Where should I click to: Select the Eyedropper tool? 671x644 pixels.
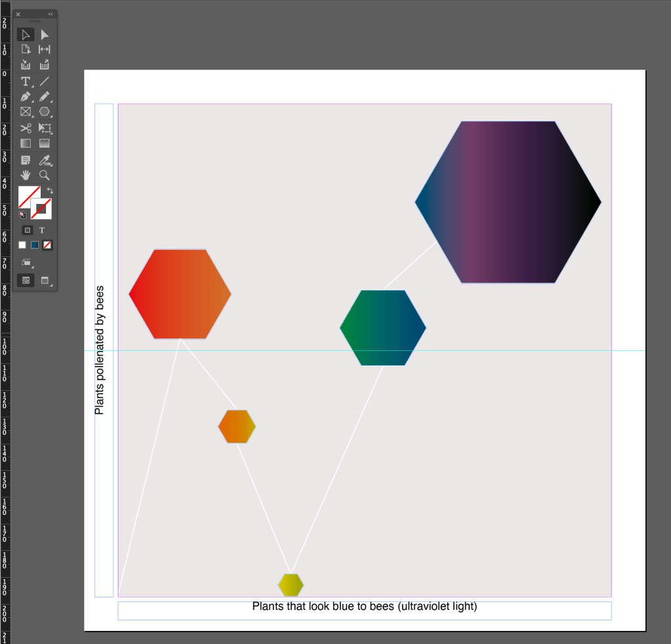[45, 160]
